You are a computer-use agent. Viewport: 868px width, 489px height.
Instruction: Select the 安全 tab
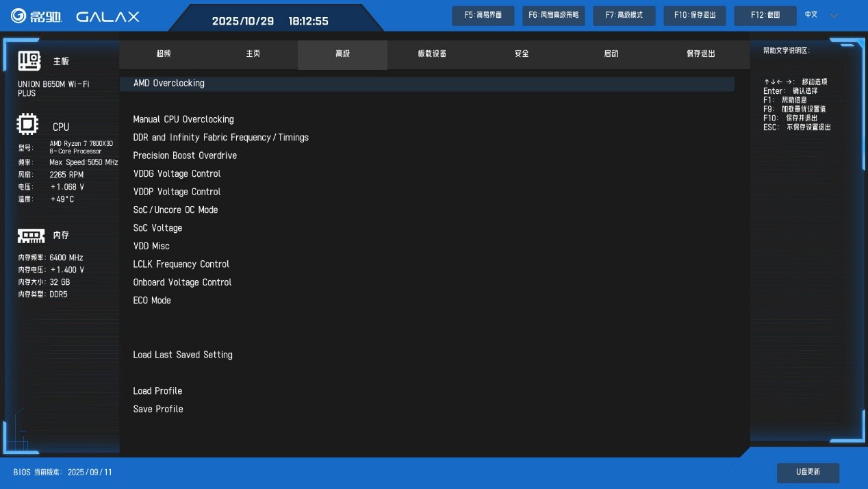click(522, 54)
